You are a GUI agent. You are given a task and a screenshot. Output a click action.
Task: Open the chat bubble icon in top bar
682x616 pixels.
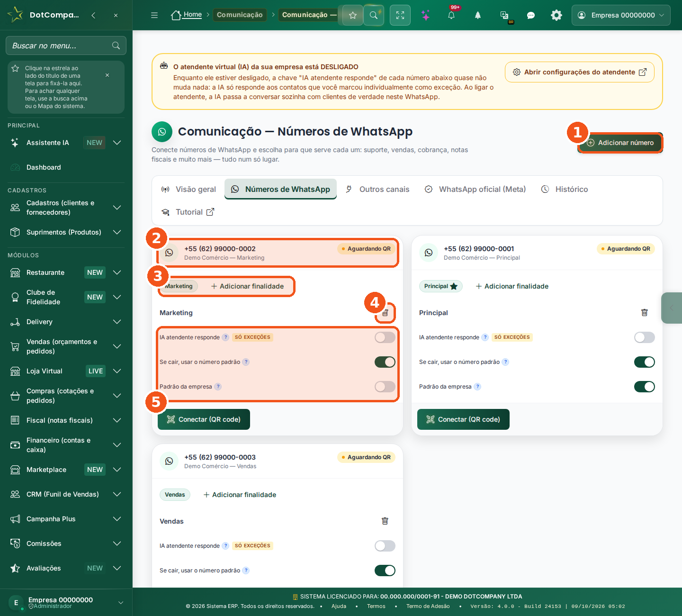pos(531,15)
